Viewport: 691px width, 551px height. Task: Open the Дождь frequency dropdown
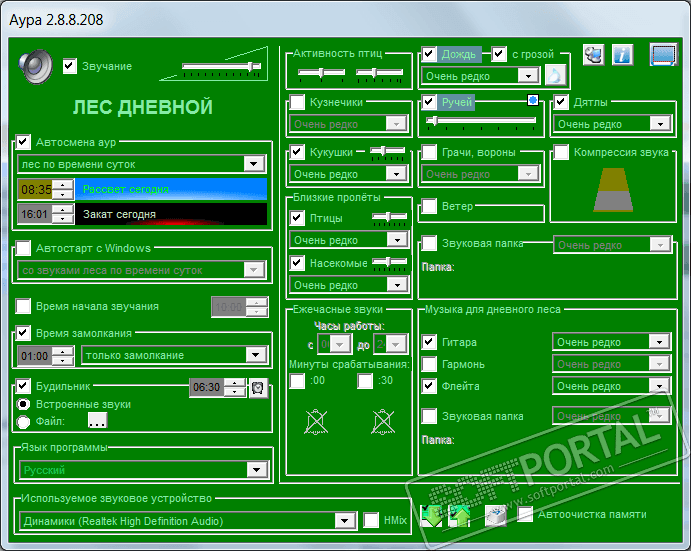tap(480, 76)
